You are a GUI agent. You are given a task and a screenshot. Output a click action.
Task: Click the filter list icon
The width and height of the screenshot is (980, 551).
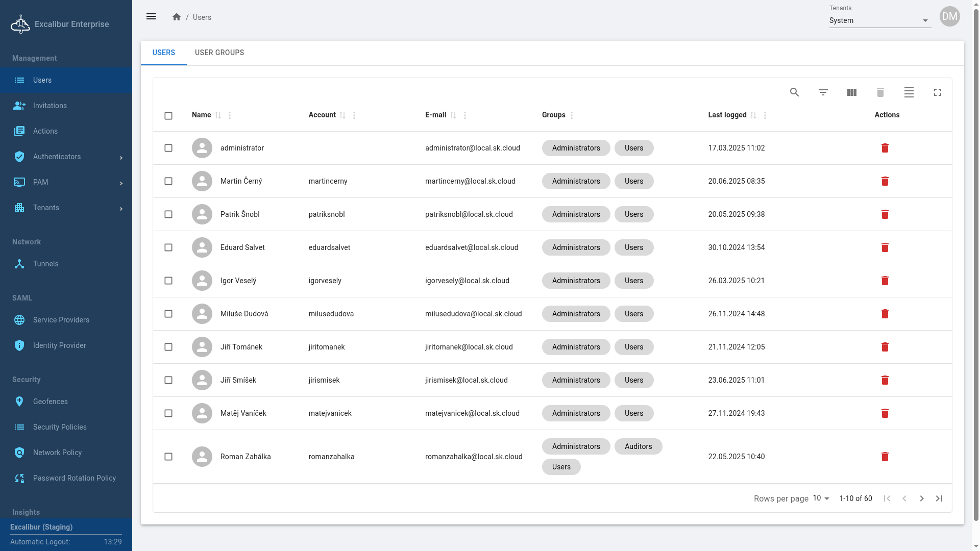click(x=823, y=92)
